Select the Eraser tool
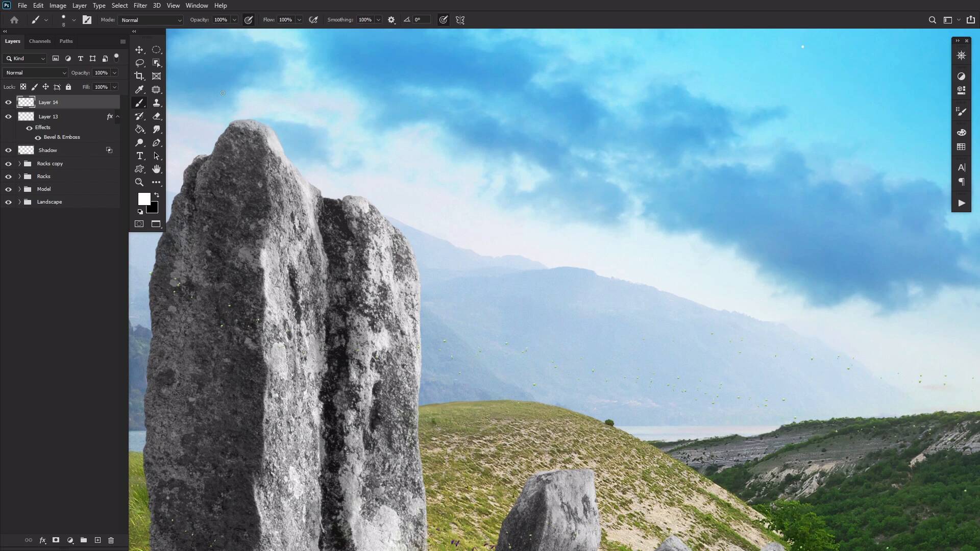This screenshot has width=980, height=551. (x=157, y=116)
